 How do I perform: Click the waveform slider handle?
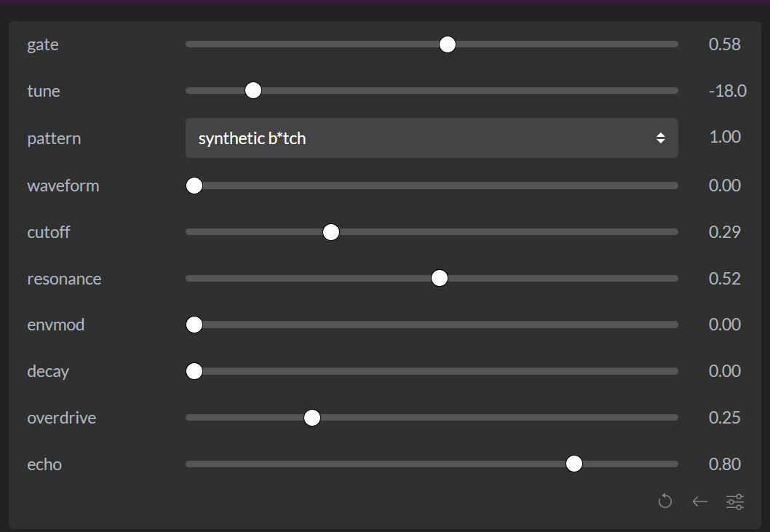click(x=194, y=186)
